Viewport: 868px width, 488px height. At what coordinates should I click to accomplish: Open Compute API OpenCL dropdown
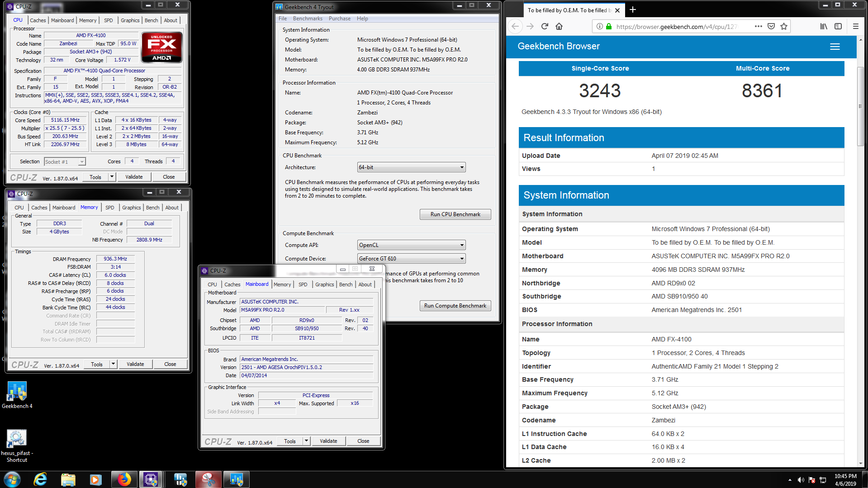411,245
